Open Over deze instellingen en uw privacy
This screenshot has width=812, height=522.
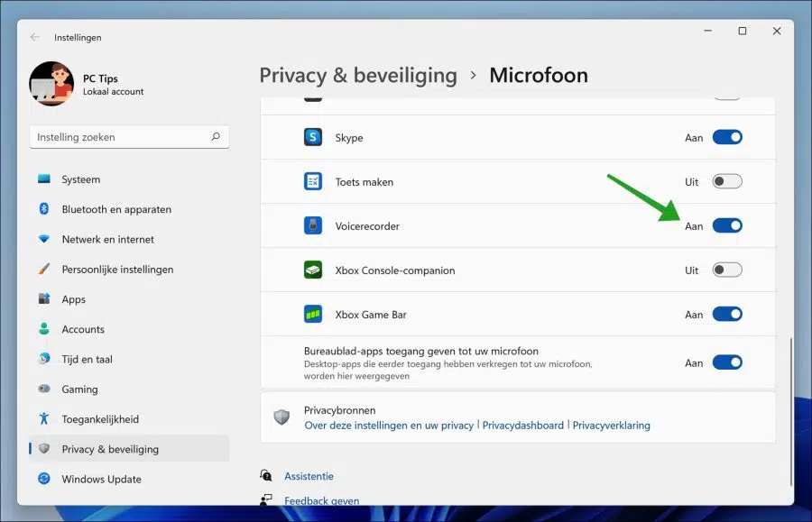389,426
